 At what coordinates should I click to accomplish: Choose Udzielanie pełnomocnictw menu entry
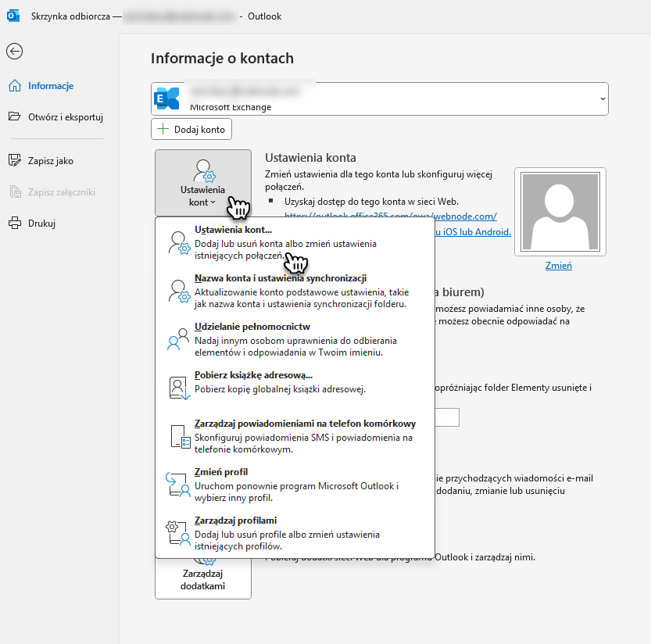pyautogui.click(x=295, y=340)
